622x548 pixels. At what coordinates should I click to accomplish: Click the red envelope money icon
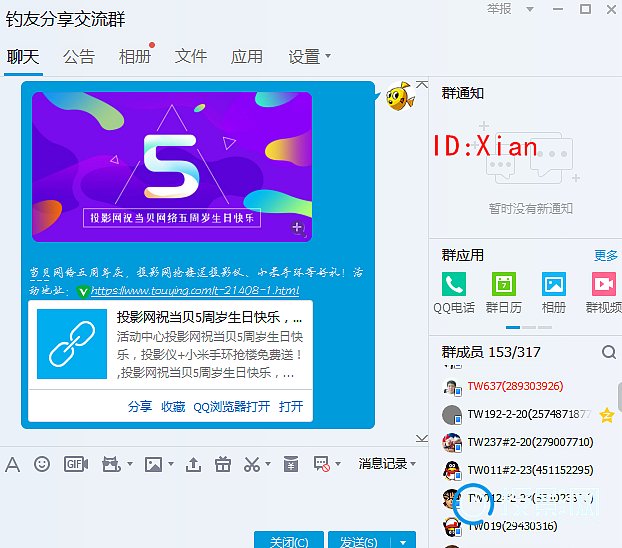click(291, 464)
